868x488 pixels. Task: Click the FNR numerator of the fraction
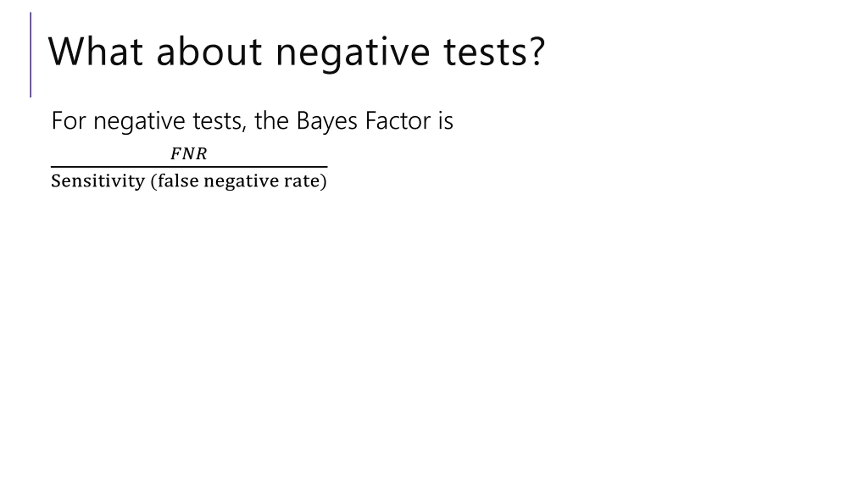(189, 154)
